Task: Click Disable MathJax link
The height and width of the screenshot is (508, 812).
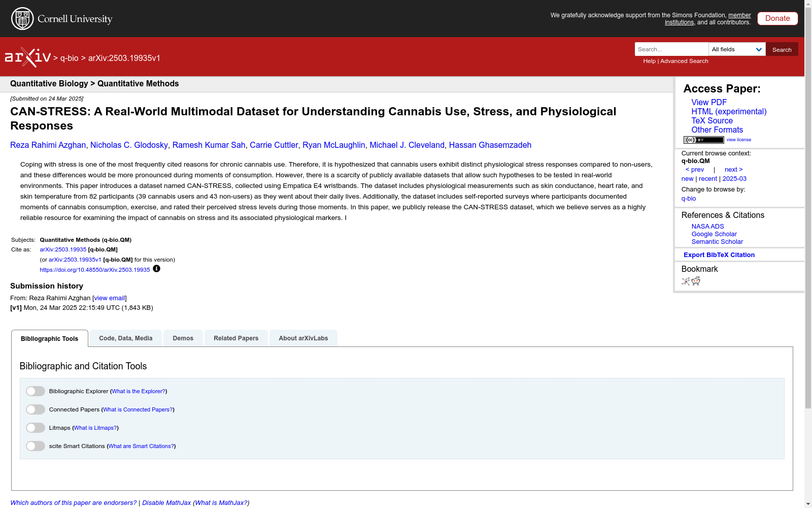Action: tap(166, 503)
